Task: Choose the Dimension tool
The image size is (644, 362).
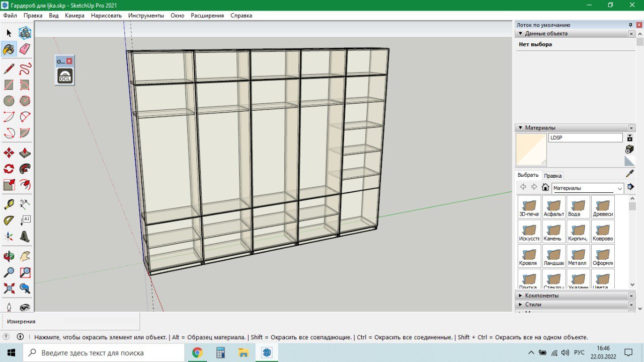Action: [x=25, y=204]
